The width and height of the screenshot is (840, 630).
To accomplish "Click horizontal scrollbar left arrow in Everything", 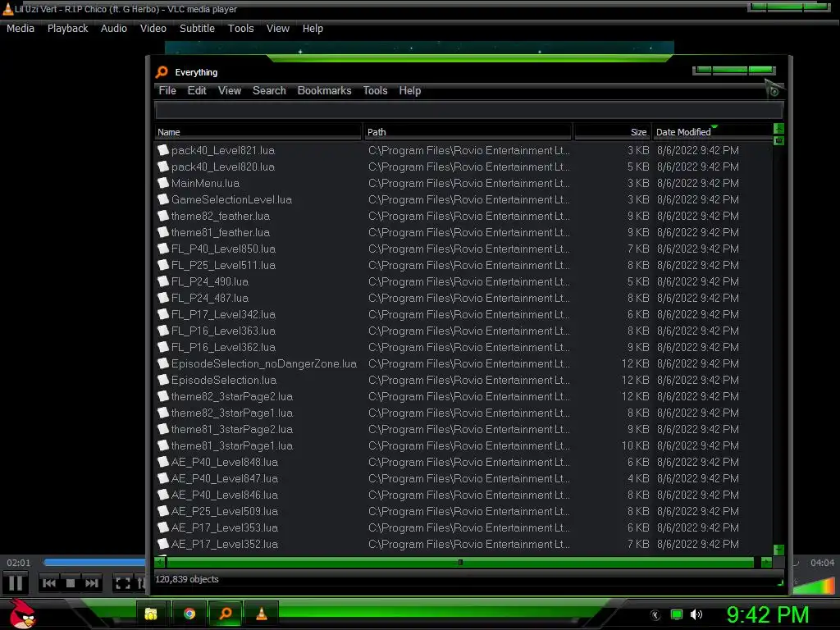I will 160,562.
